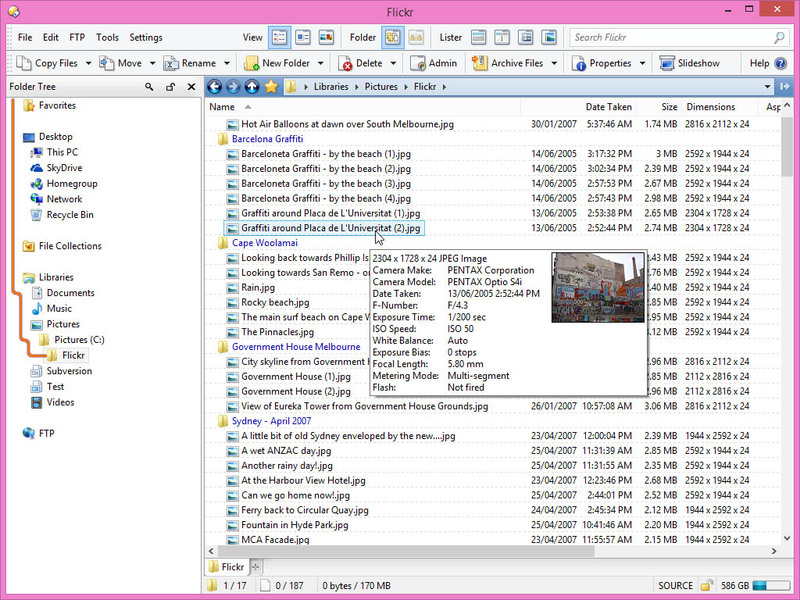Click Folder Tree search icon

pos(149,87)
